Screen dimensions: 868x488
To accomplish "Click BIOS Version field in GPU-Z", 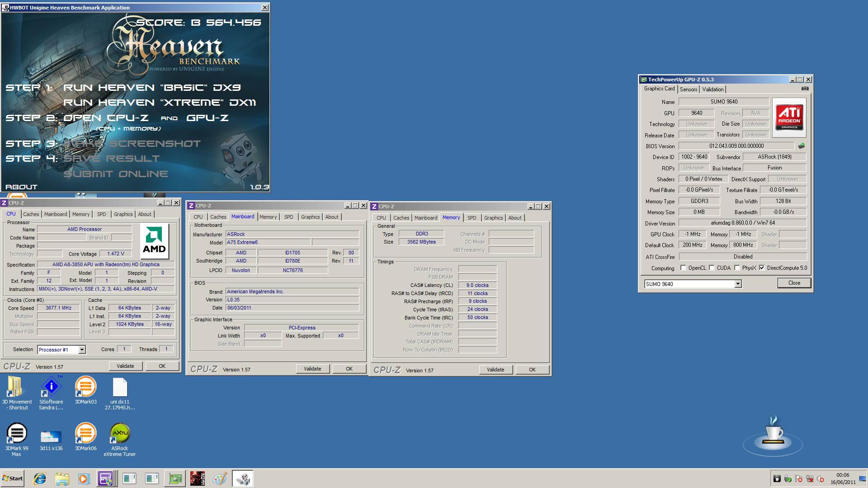I will [x=736, y=146].
